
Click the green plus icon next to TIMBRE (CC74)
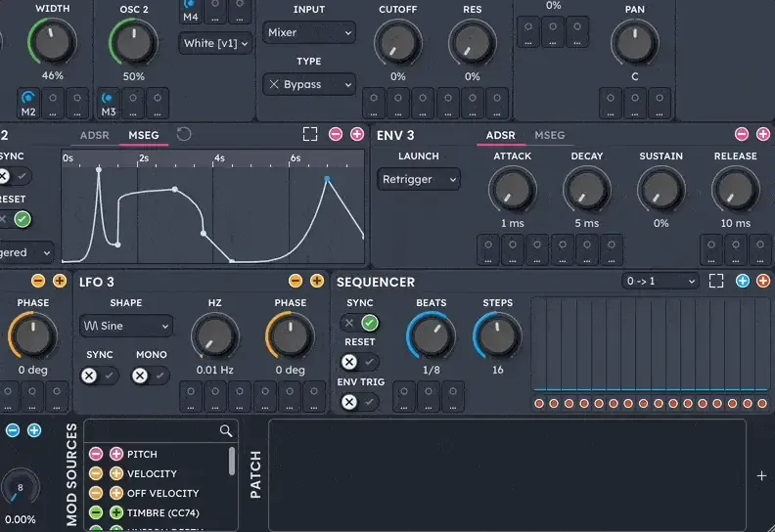[x=116, y=512]
